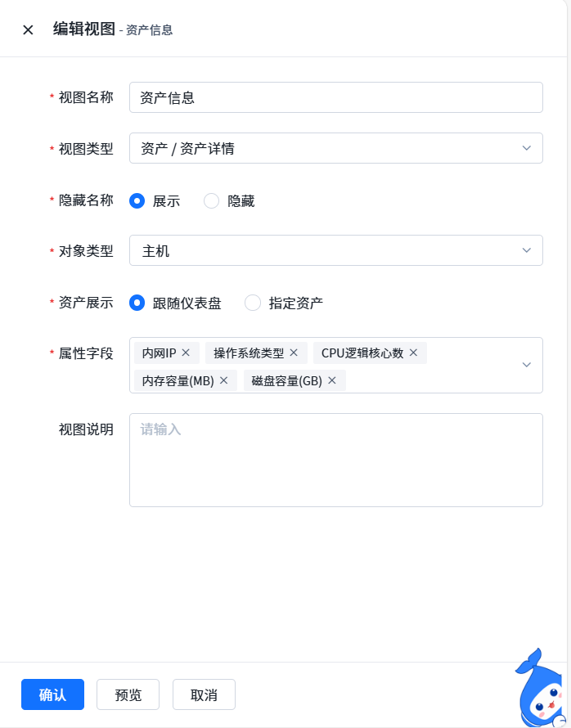Click into the 视图说明 text area

(x=335, y=460)
